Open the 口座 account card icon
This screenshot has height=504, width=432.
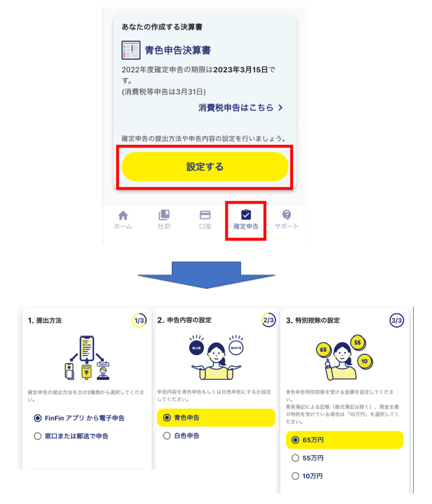[x=205, y=215]
